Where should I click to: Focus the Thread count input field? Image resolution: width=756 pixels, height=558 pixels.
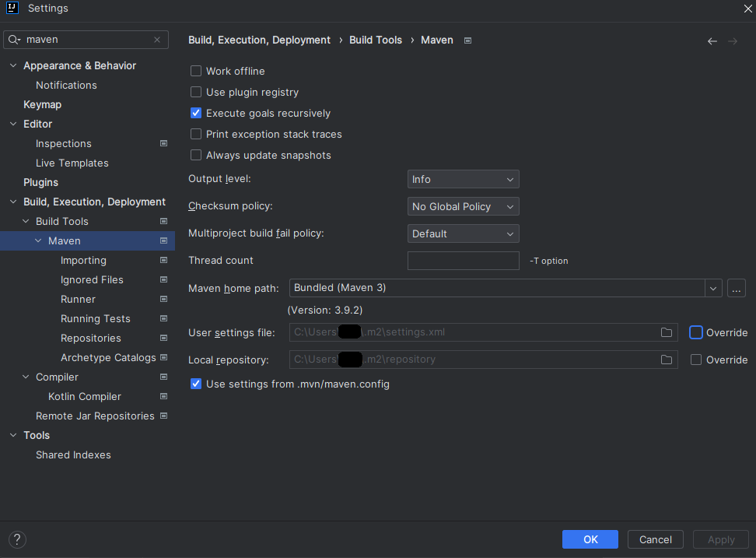pos(464,261)
